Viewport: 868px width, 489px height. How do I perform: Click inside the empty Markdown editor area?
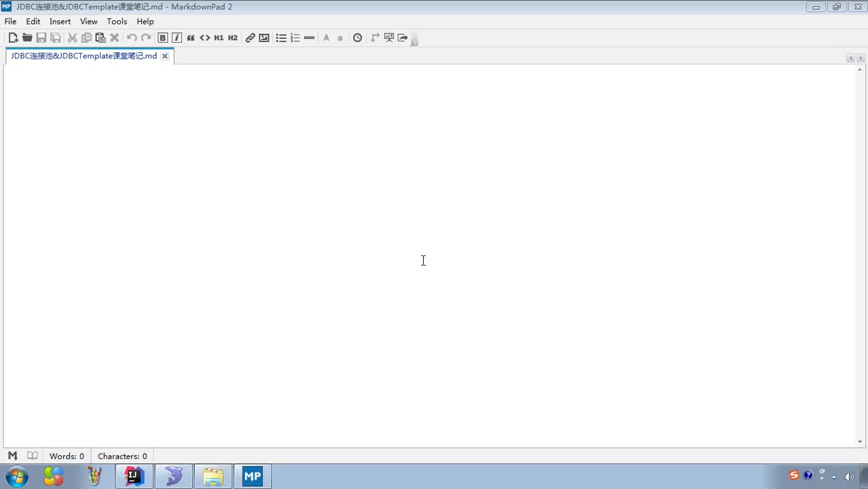[429, 256]
